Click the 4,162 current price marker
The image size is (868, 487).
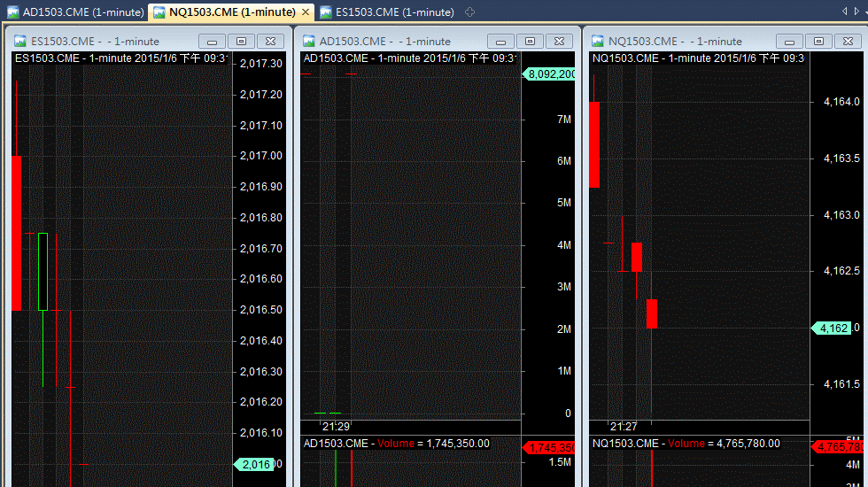pos(832,329)
